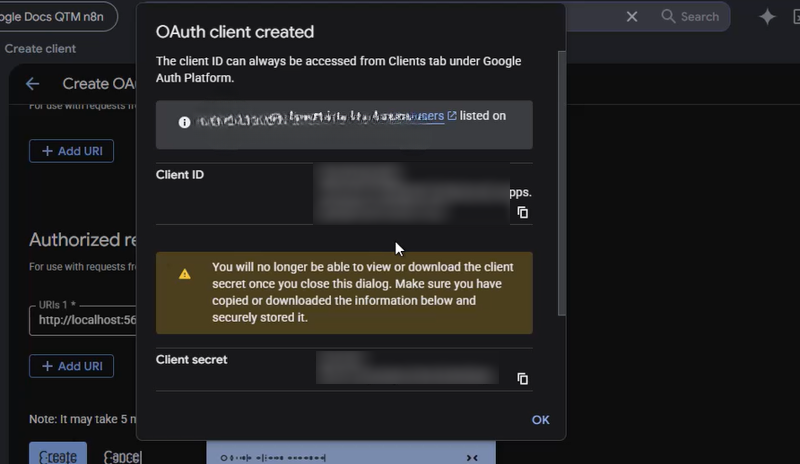800x464 pixels.
Task: Add a URI under Authorized redirect section
Action: click(71, 366)
